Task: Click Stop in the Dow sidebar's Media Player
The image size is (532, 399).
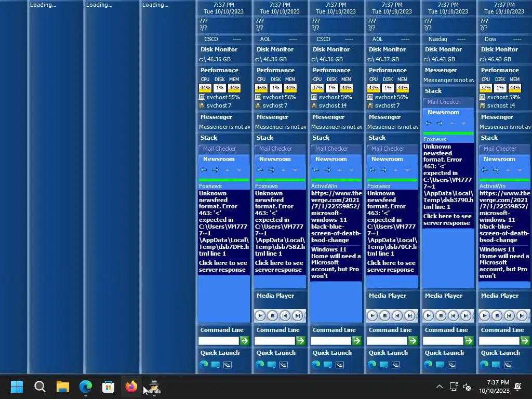Action: point(497,316)
